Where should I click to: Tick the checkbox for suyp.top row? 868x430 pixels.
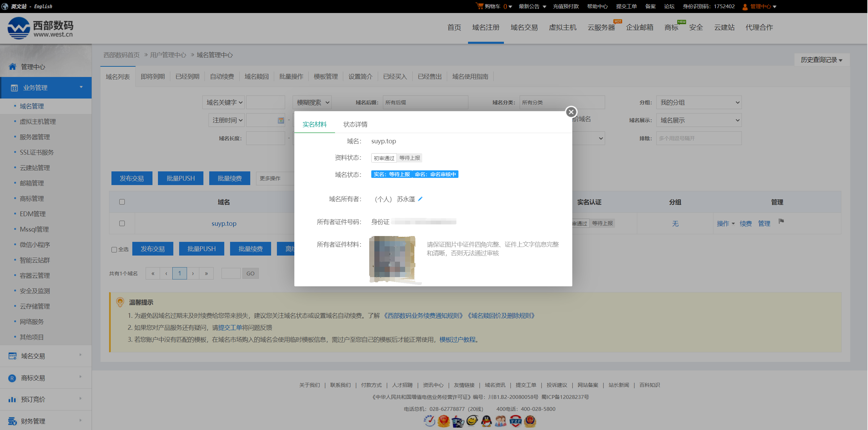(122, 223)
